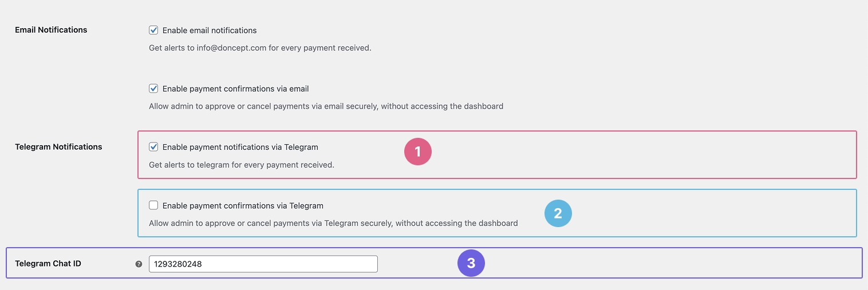Untick the Enable email notifications checkbox
The height and width of the screenshot is (290, 868).
point(153,30)
